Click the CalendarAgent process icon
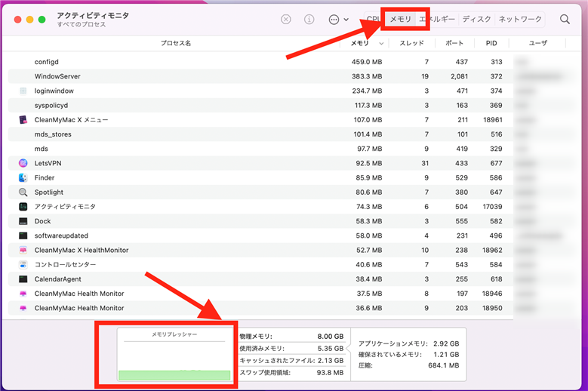The image size is (588, 391). [x=23, y=279]
